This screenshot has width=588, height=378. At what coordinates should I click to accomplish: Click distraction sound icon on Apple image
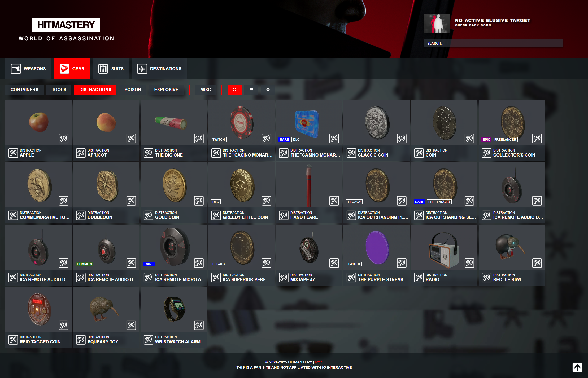[64, 139]
